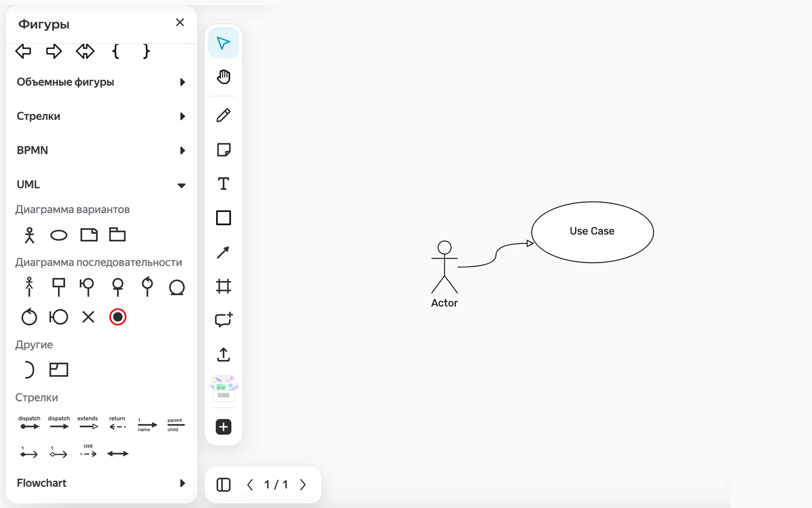Click the black plus button

tap(223, 427)
